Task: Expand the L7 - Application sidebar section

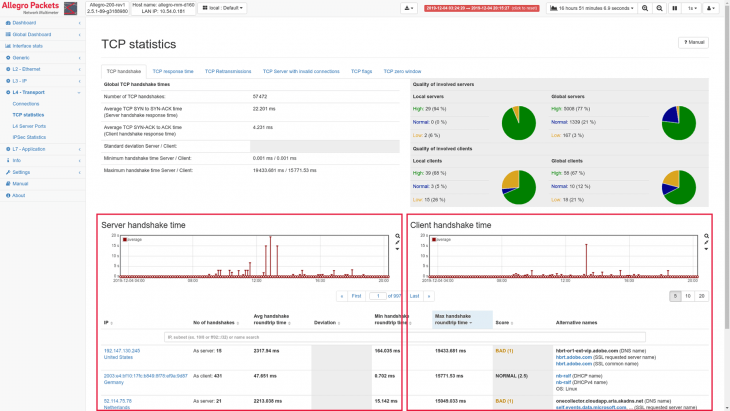Action: (30, 148)
